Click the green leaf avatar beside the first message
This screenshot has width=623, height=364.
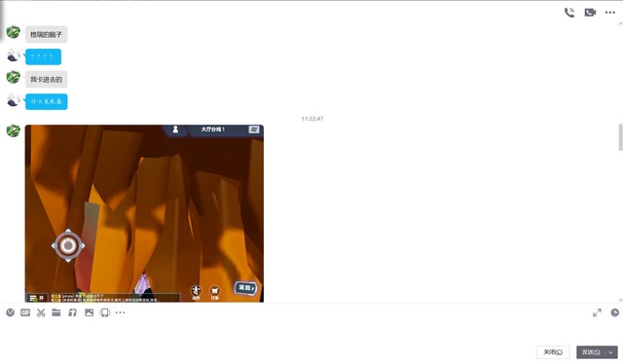tap(13, 32)
